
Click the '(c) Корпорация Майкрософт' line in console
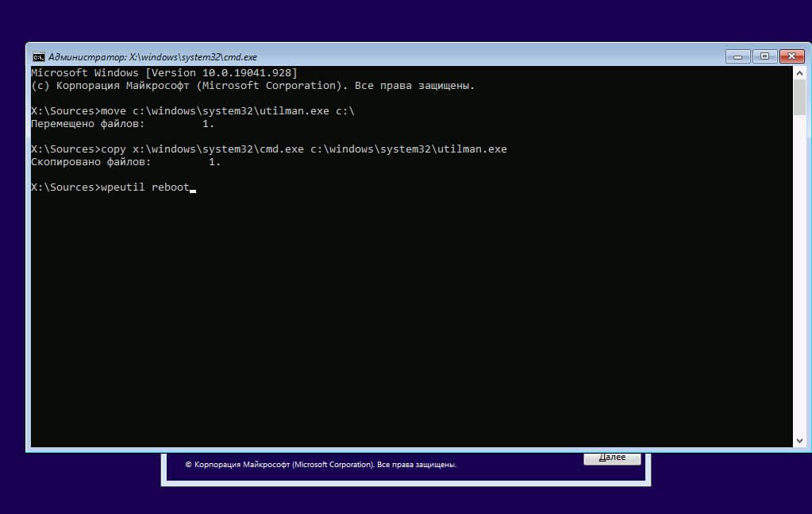tap(252, 86)
